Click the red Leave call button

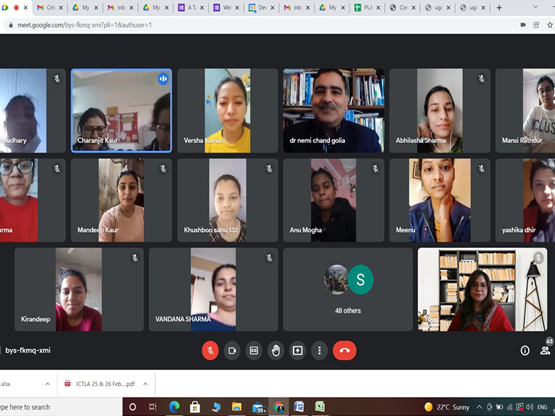[x=344, y=351]
